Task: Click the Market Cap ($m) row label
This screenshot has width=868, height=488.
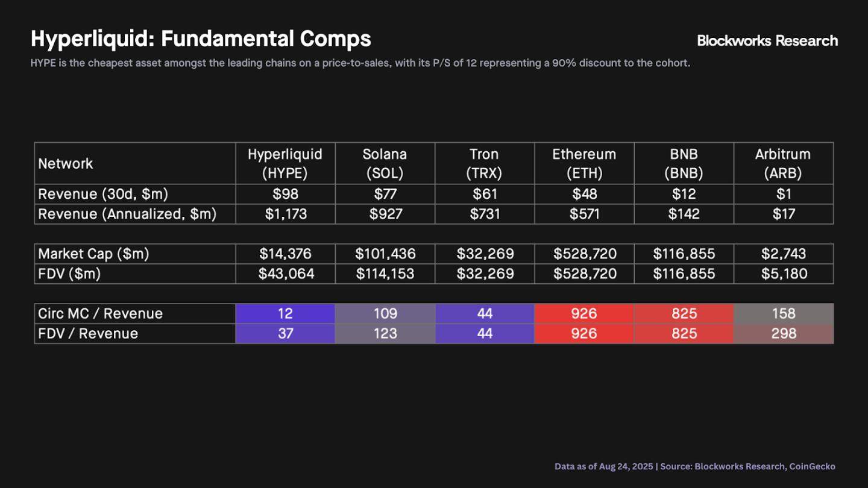Action: tap(93, 254)
